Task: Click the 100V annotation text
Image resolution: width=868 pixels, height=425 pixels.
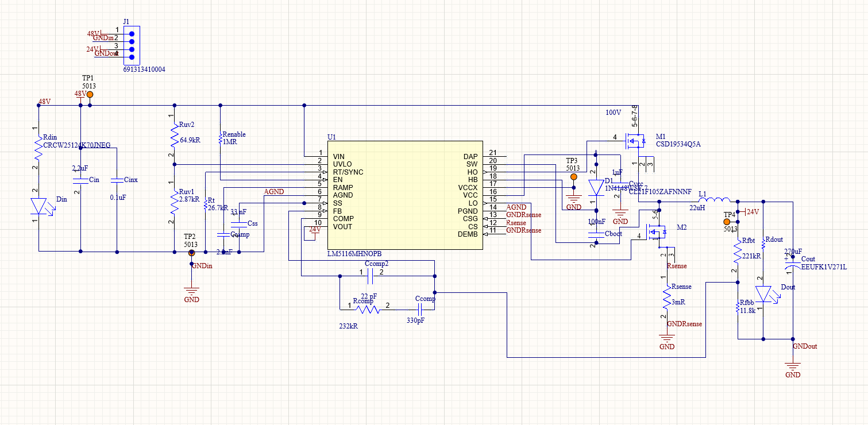Action: pos(614,113)
